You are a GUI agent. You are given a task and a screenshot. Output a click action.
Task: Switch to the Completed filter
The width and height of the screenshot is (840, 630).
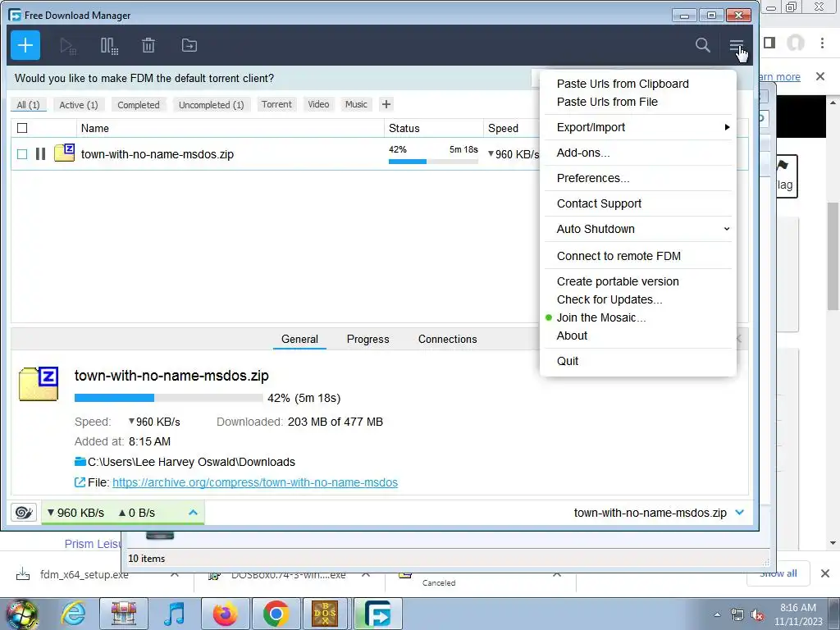[x=138, y=105]
